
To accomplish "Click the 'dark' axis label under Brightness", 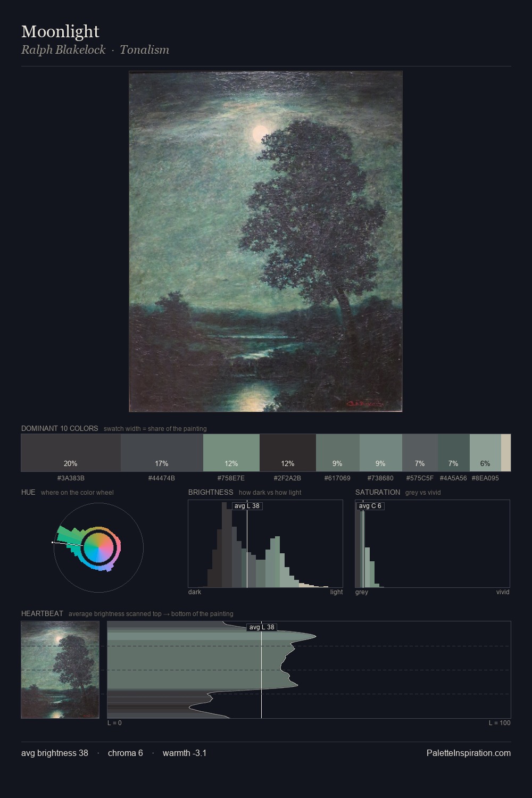I will [195, 592].
